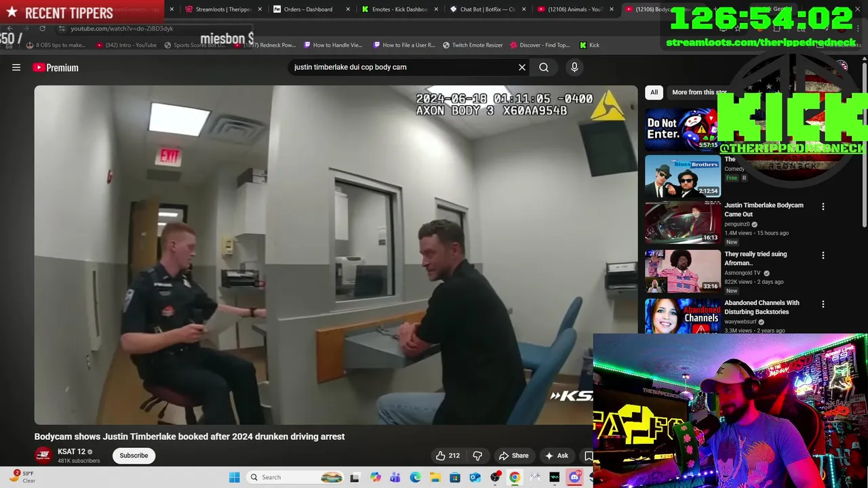
Task: Open Discord taskbar icon
Action: (x=575, y=477)
